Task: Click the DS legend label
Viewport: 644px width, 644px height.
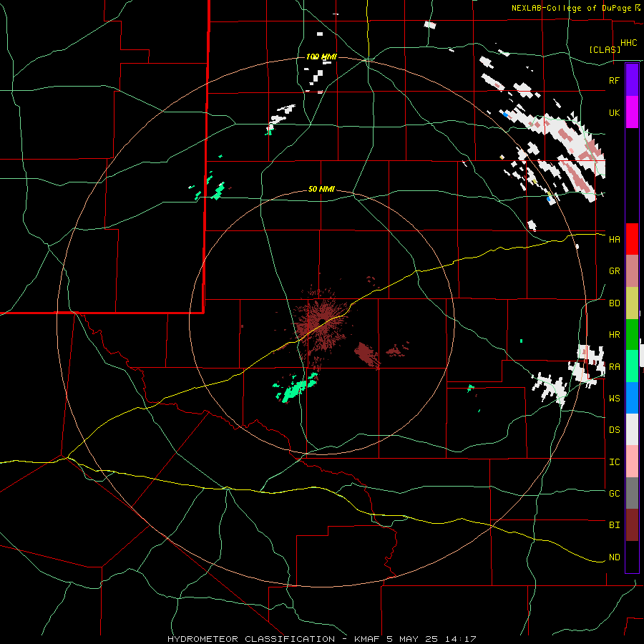Action: (614, 429)
